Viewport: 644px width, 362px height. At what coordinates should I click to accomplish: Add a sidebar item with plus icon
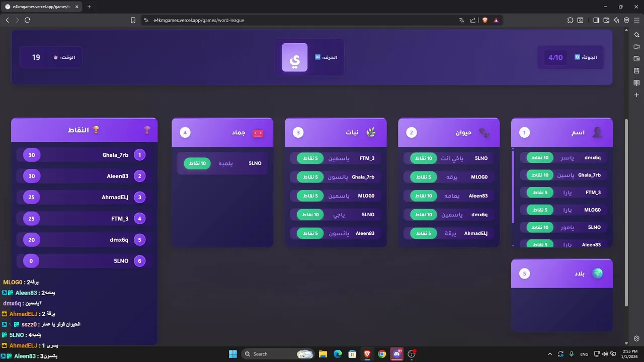(636, 95)
